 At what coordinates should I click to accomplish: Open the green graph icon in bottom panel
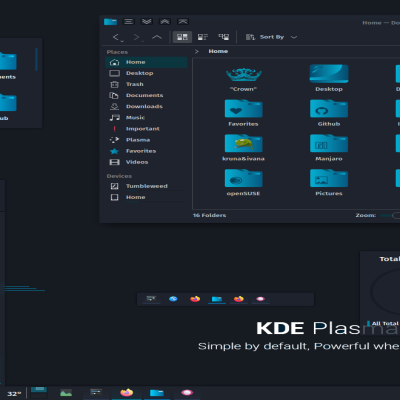click(66, 393)
